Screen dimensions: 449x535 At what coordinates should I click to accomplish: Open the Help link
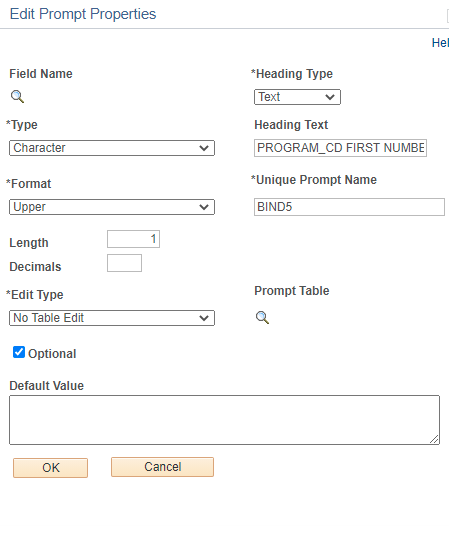[440, 43]
